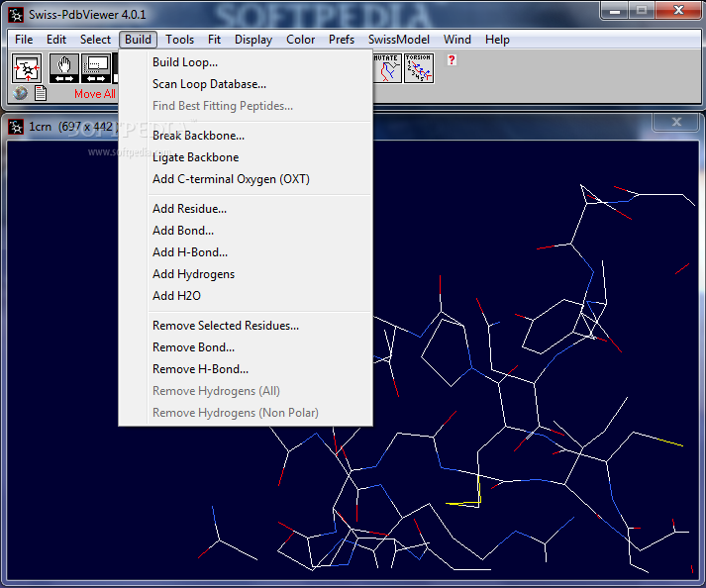
Task: Choose Ligate Backbone entry
Action: pyautogui.click(x=246, y=157)
